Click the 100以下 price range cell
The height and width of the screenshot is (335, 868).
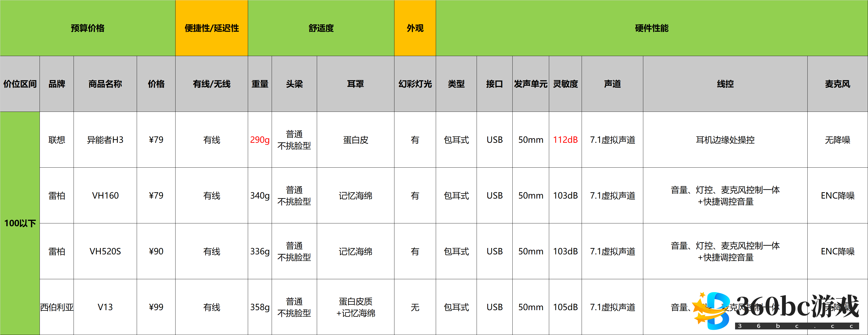20,223
